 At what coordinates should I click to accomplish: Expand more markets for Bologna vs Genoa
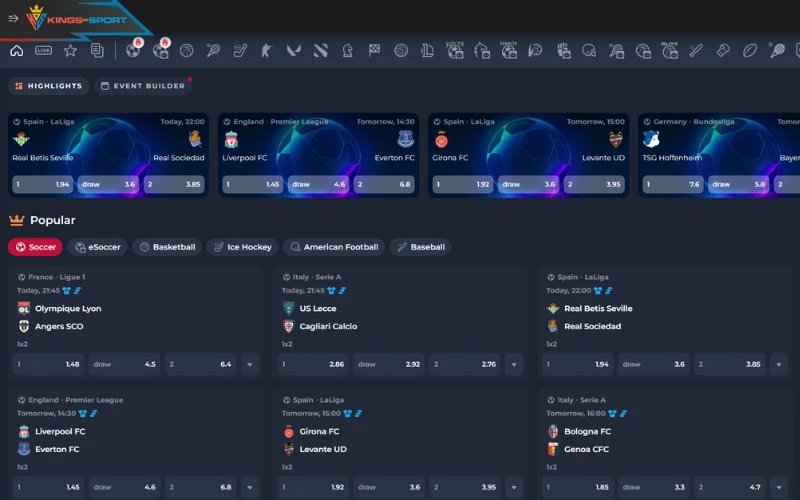[779, 487]
